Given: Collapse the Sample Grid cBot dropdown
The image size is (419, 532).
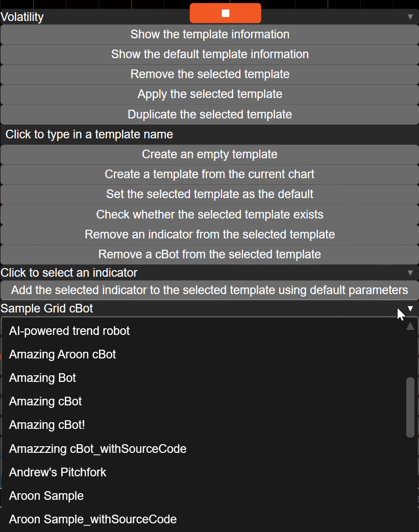Looking at the screenshot, I should pos(410,308).
